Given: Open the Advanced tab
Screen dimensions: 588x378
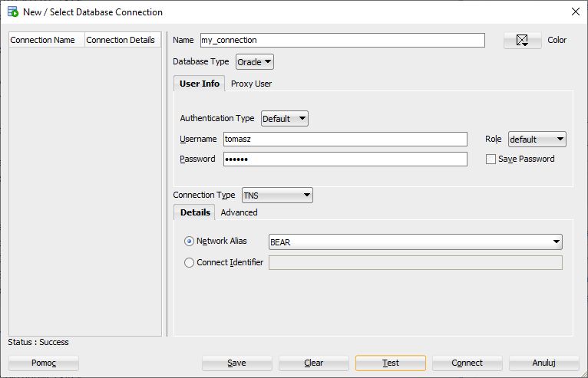Looking at the screenshot, I should 239,212.
